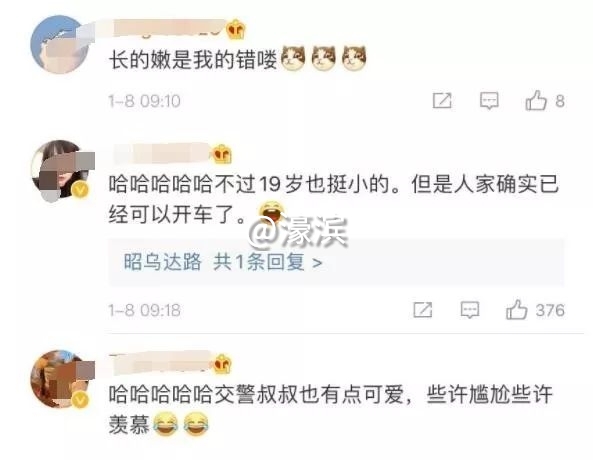Share the 09:10 comment via forward icon
This screenshot has height=460, width=593.
442,101
